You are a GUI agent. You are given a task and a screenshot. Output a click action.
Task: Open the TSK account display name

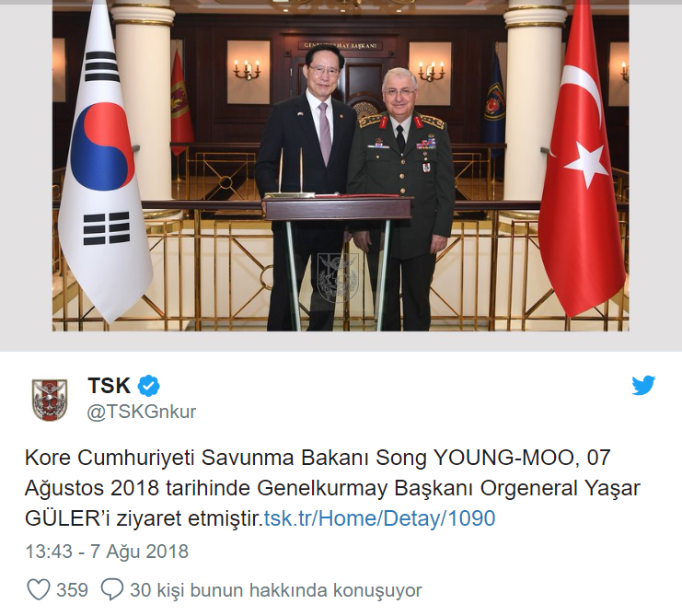(110, 386)
